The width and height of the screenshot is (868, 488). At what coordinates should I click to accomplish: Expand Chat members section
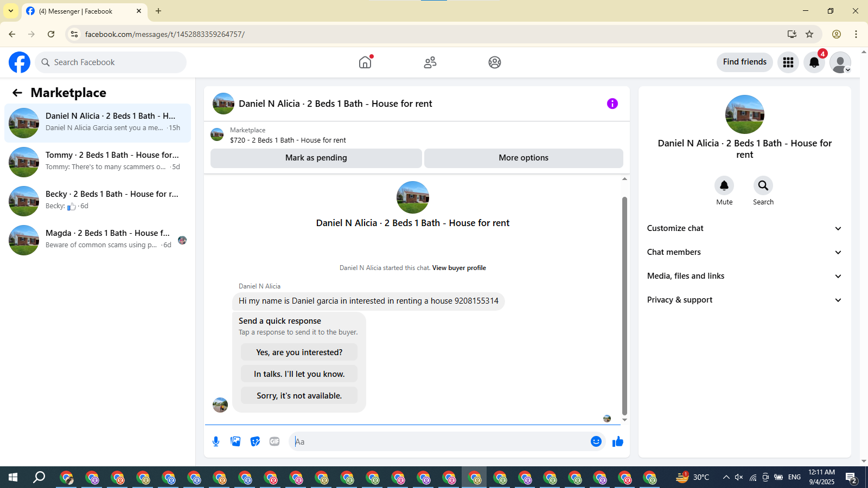[744, 252]
